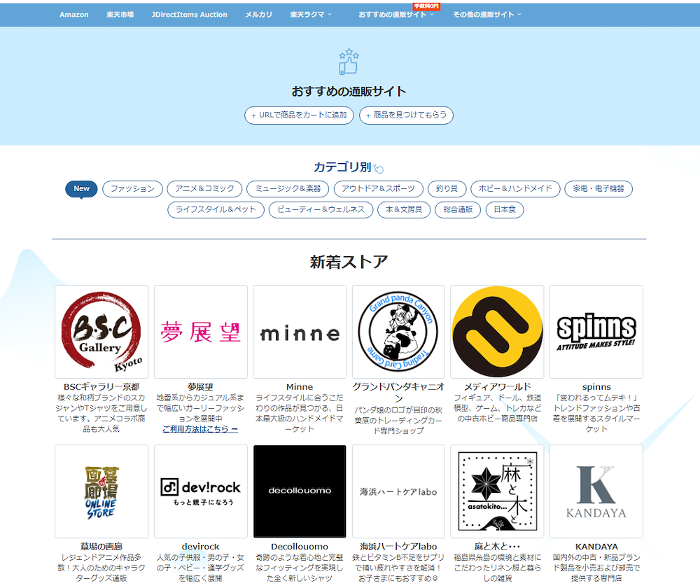The image size is (700, 588).
Task: Open spinns store logo
Action: [x=596, y=332]
